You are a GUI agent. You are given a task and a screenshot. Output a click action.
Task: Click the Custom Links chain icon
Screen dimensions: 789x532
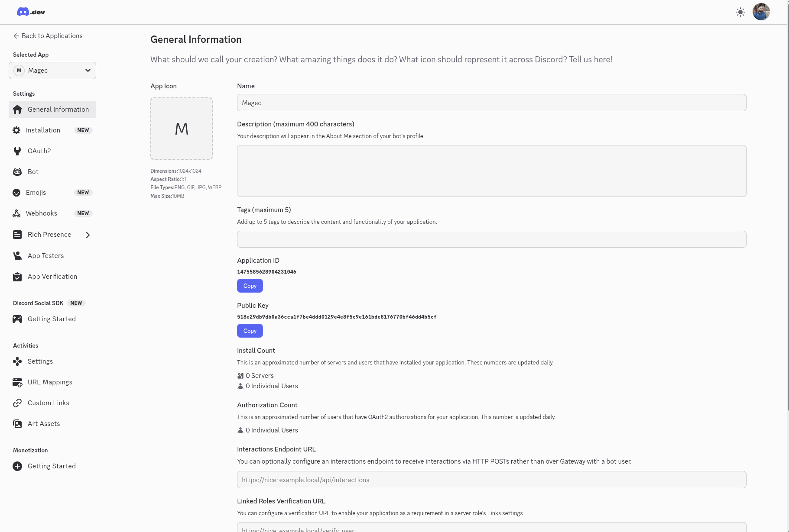[17, 403]
